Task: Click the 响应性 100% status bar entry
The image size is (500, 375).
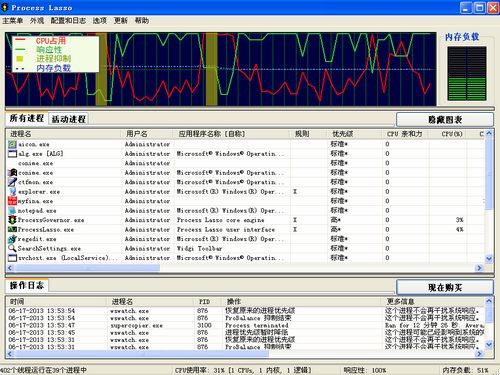Action: coord(365,370)
